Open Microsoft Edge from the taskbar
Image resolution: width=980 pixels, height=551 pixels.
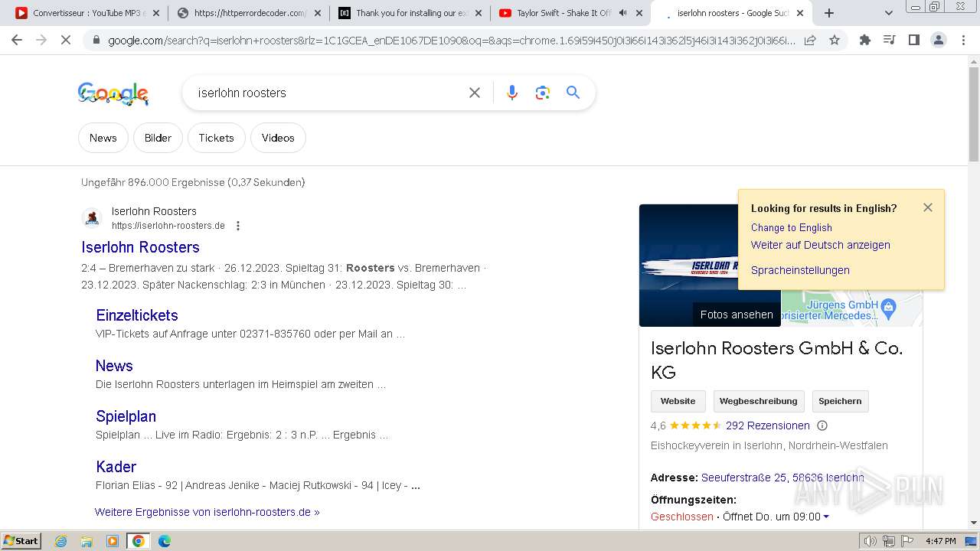click(164, 541)
